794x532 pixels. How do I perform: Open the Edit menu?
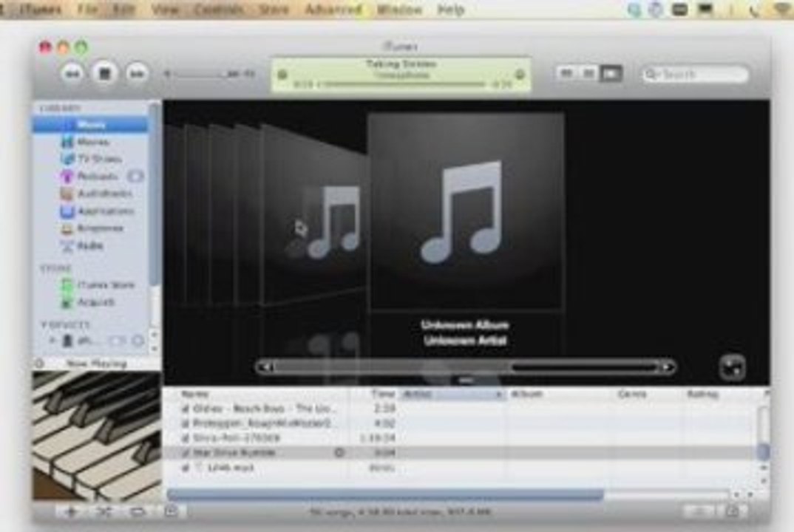[123, 10]
